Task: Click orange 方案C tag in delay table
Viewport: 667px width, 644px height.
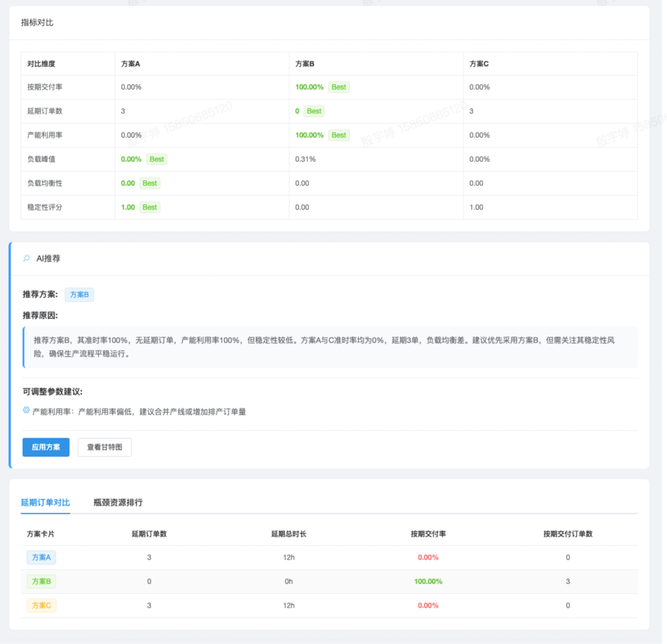Action: [42, 605]
